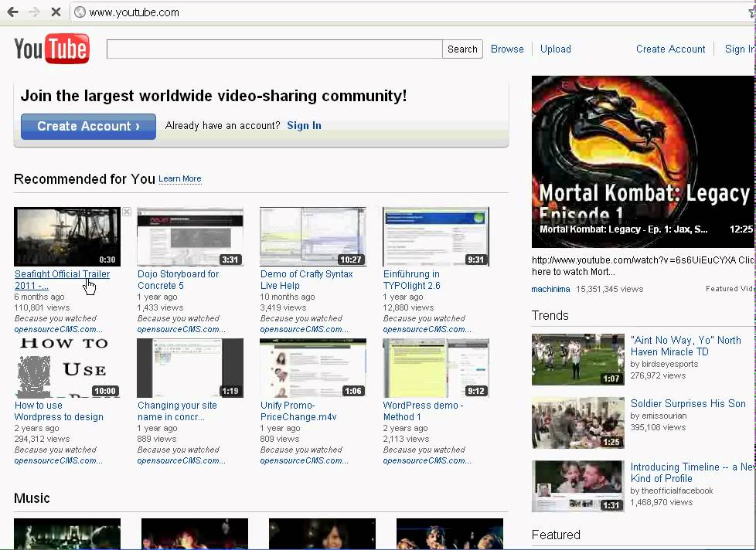The height and width of the screenshot is (550, 756).
Task: Click Sign In next to 'Already have an account?'
Action: (304, 126)
